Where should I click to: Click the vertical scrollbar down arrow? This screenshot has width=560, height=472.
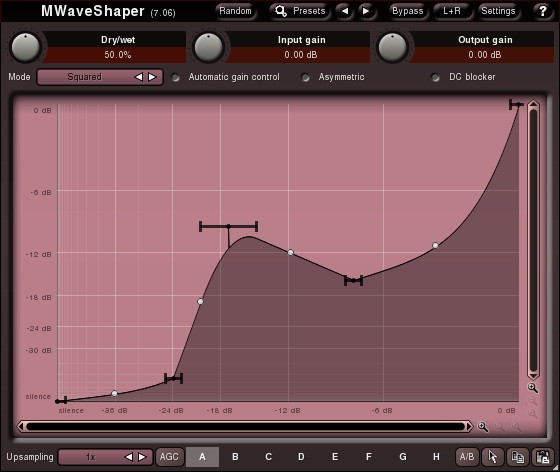click(x=533, y=375)
